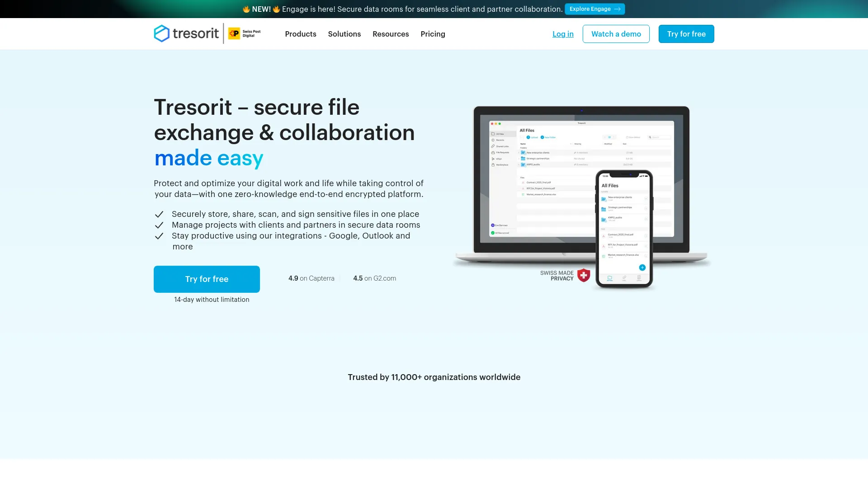Click the Watch a demo button
Viewport: 868px width, 488px height.
[x=616, y=34]
